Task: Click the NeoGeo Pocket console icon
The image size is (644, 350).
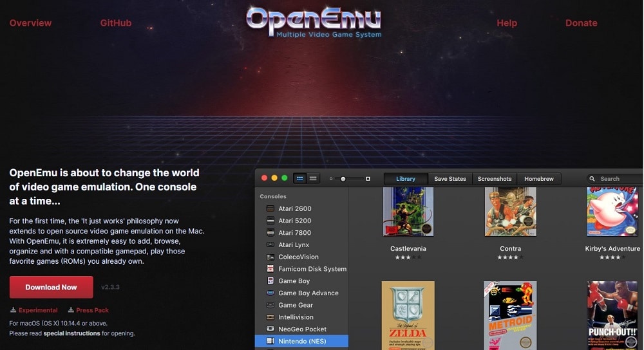Action: 270,329
